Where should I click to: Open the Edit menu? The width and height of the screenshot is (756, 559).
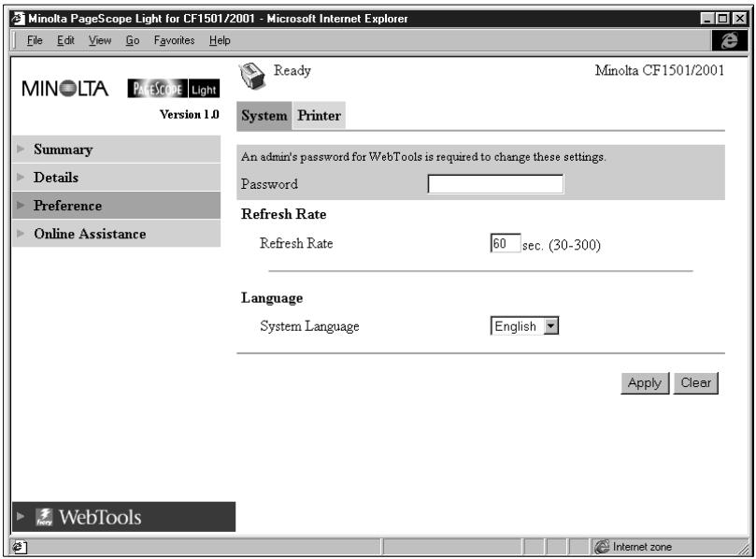click(x=65, y=40)
